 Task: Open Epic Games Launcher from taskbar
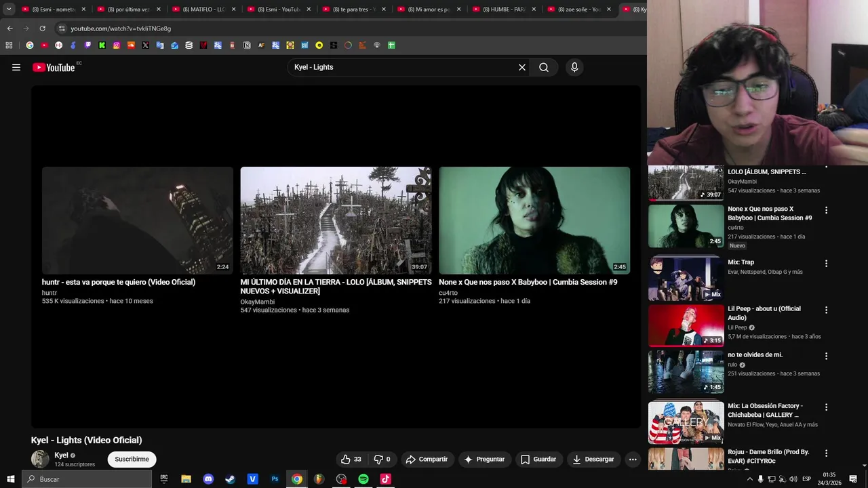click(x=164, y=479)
